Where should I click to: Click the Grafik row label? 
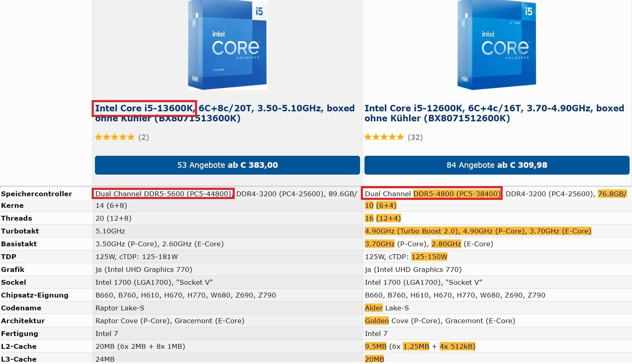(x=13, y=269)
